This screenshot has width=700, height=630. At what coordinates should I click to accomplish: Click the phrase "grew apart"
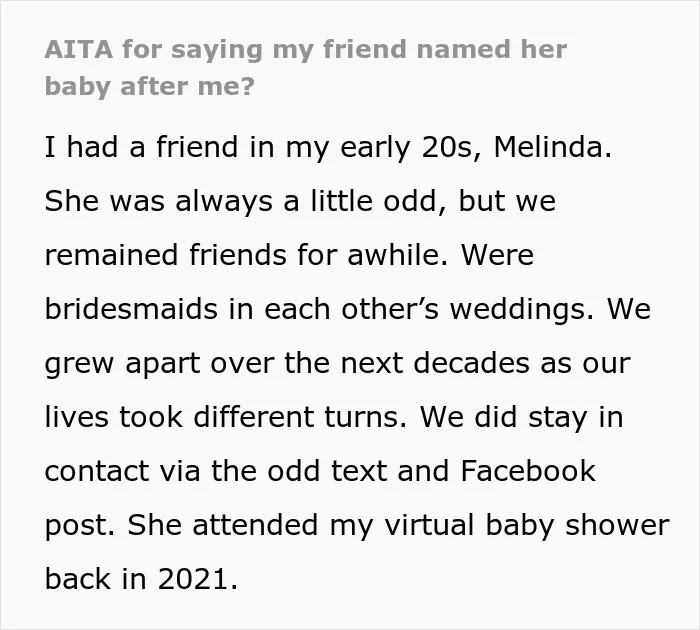pyautogui.click(x=122, y=364)
